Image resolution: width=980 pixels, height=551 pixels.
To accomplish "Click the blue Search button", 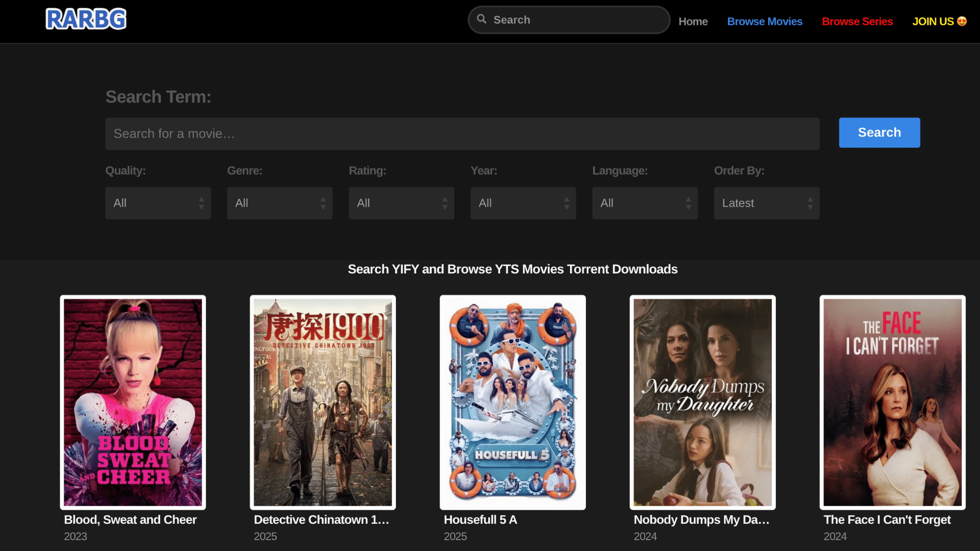I will pyautogui.click(x=879, y=133).
